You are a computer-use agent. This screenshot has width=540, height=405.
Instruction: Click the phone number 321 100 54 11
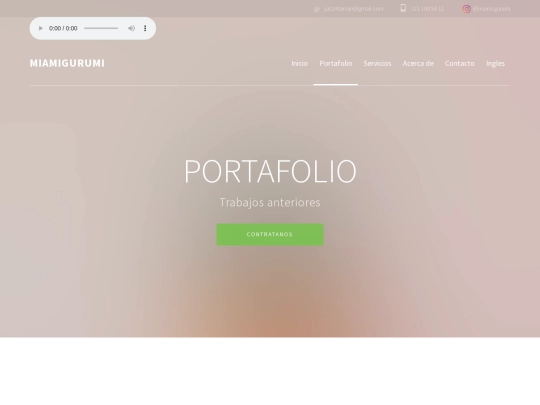pos(427,9)
